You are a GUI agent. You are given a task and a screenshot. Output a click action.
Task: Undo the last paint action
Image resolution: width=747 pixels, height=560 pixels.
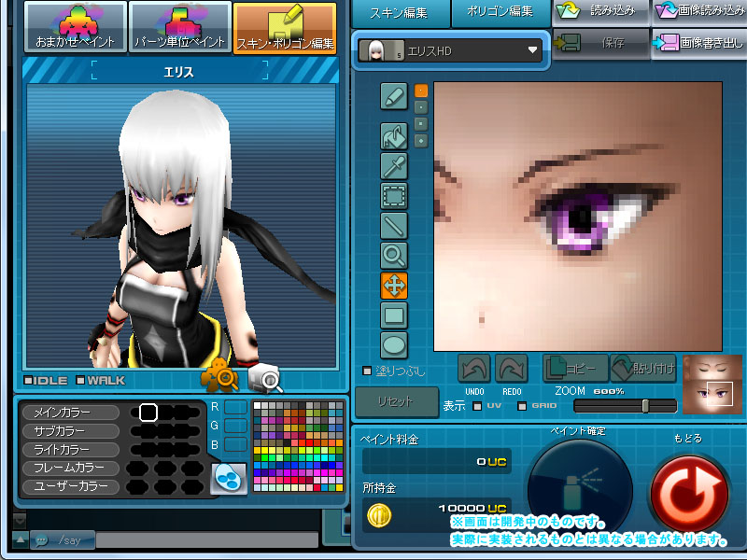(x=474, y=368)
